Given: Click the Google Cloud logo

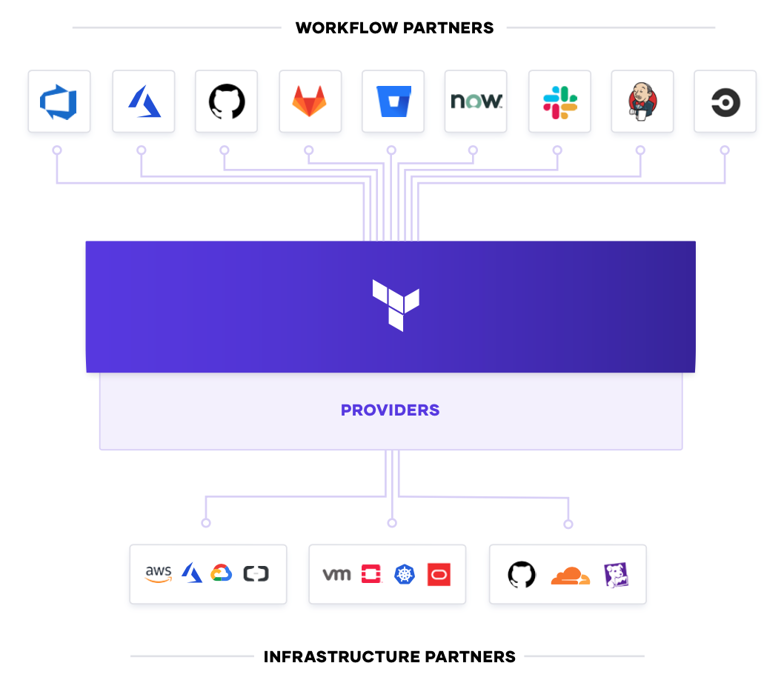Looking at the screenshot, I should click(221, 573).
